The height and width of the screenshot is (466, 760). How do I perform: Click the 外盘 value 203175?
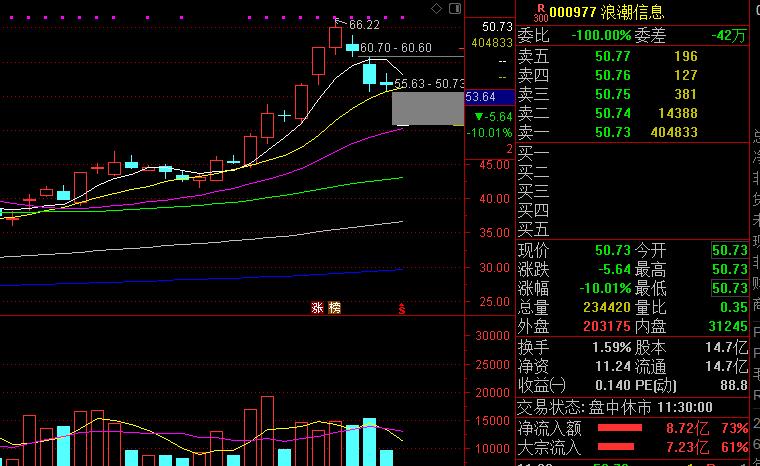coord(607,326)
